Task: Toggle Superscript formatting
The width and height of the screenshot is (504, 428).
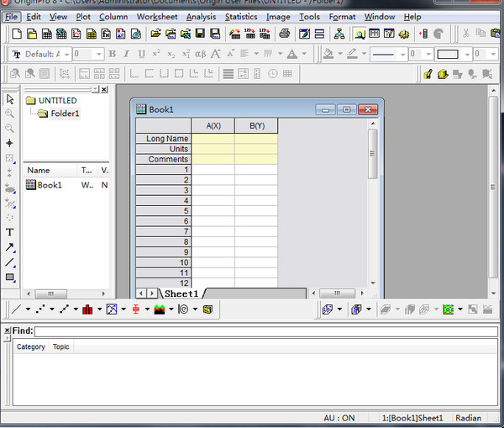Action: (x=156, y=54)
